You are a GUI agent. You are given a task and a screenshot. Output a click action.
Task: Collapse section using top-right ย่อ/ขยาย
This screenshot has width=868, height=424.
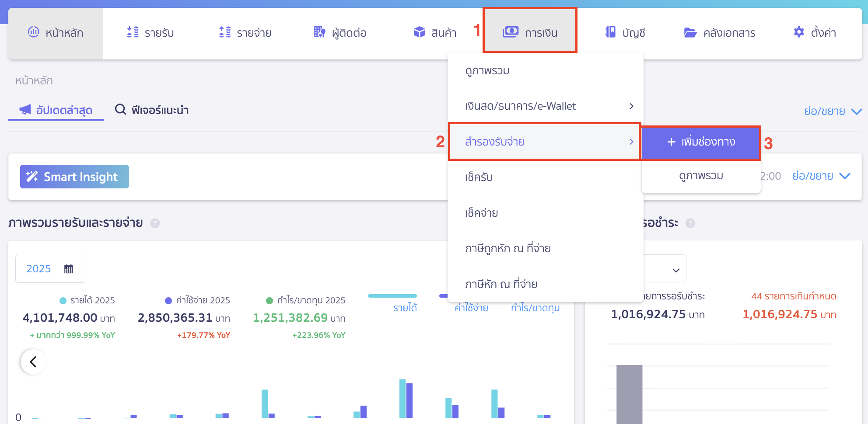pyautogui.click(x=832, y=111)
